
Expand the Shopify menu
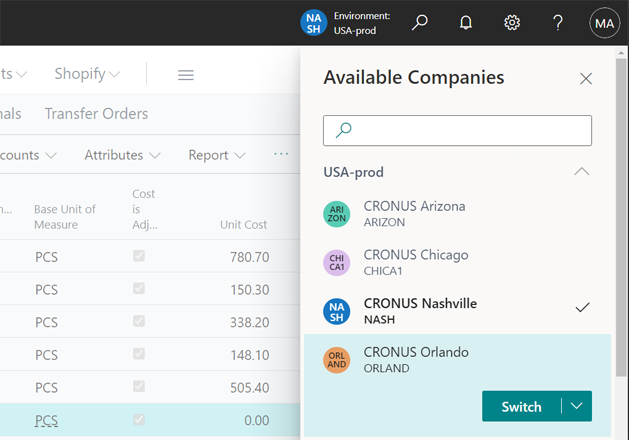(x=87, y=74)
